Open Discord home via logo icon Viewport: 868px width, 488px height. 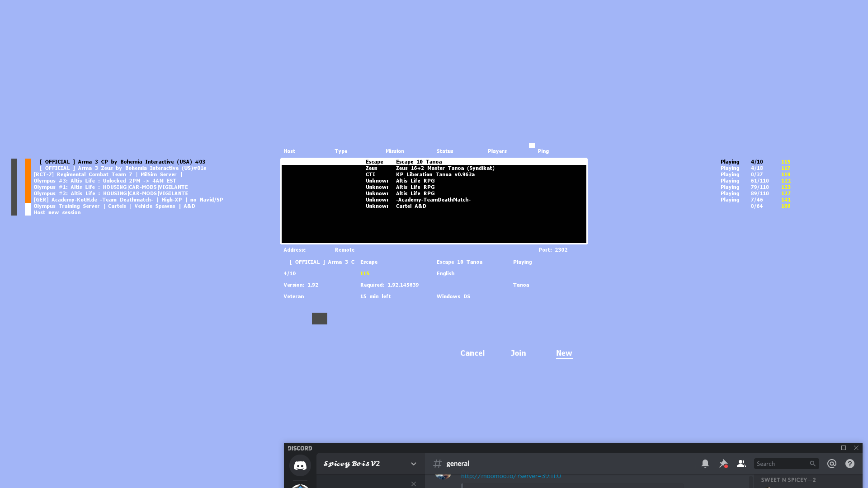point(300,465)
